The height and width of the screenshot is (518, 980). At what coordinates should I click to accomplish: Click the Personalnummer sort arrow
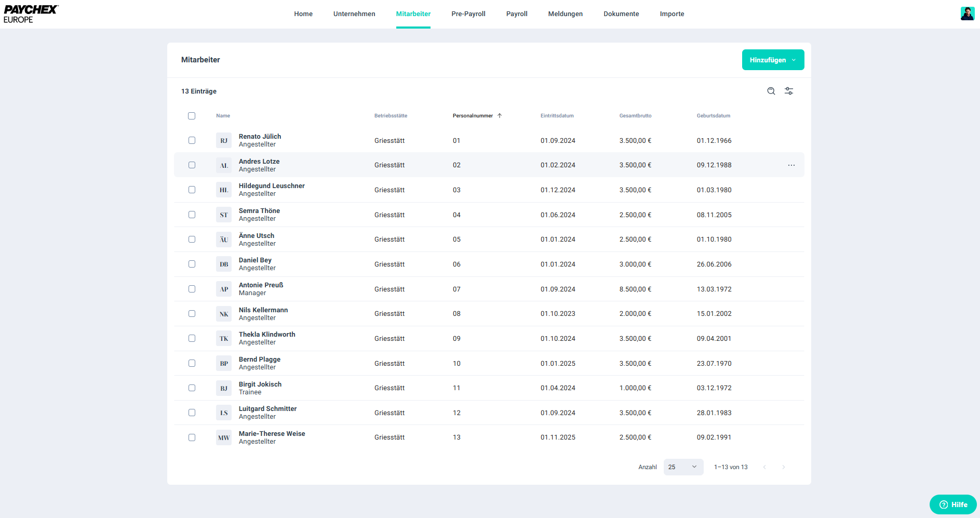[500, 116]
